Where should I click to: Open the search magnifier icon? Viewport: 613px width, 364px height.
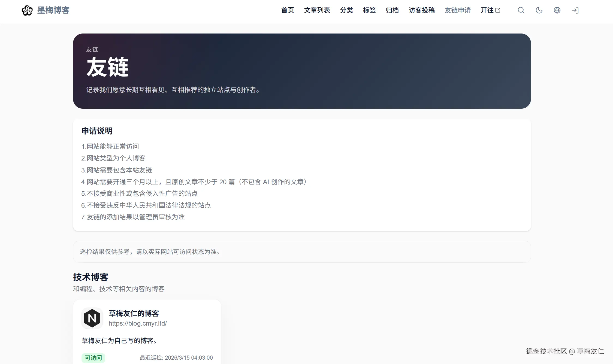click(x=521, y=10)
